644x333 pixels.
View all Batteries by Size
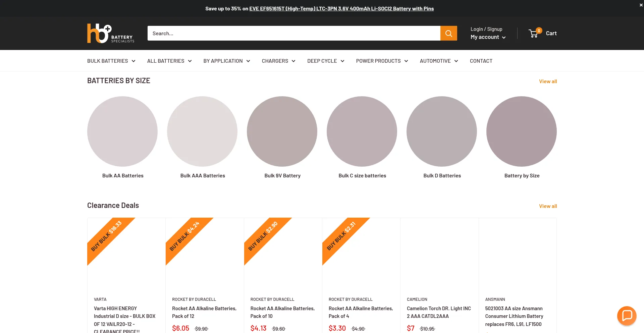tap(548, 81)
